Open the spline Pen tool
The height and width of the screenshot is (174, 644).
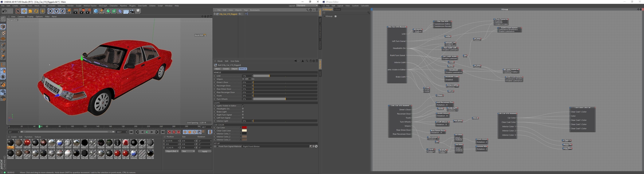point(102,11)
